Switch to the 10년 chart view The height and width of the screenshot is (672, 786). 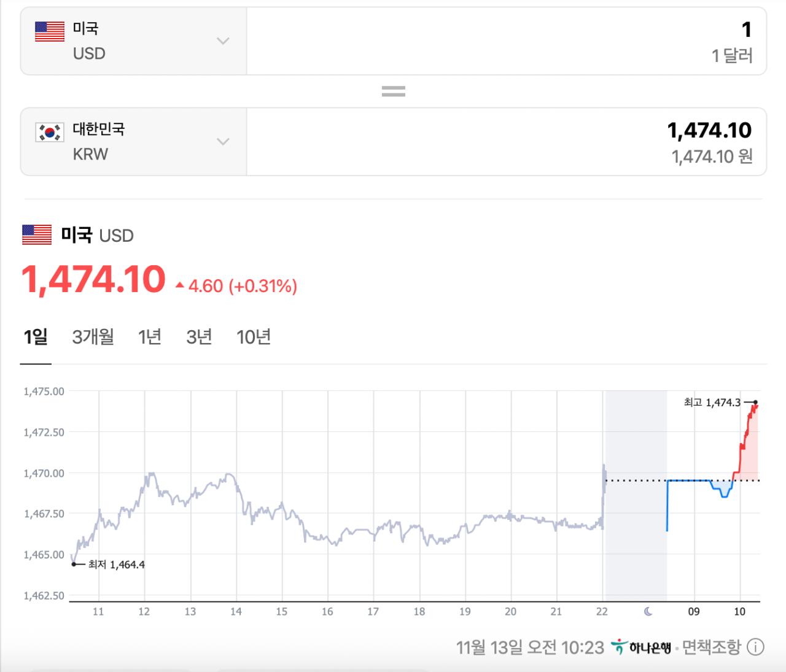click(254, 337)
